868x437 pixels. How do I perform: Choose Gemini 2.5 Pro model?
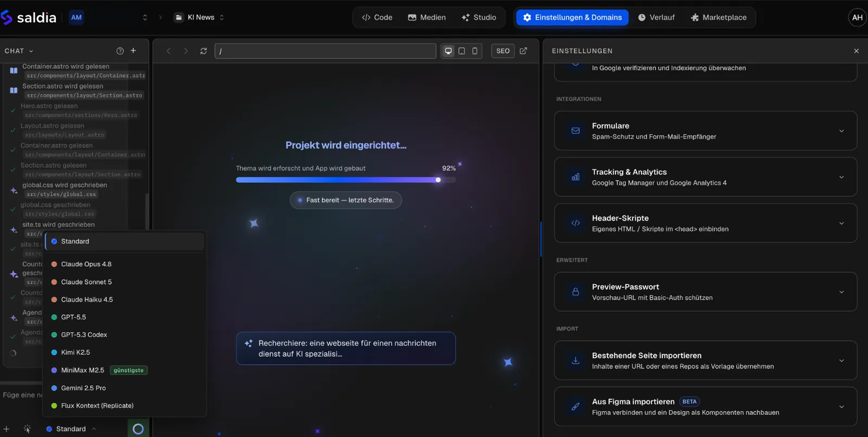click(x=125, y=388)
